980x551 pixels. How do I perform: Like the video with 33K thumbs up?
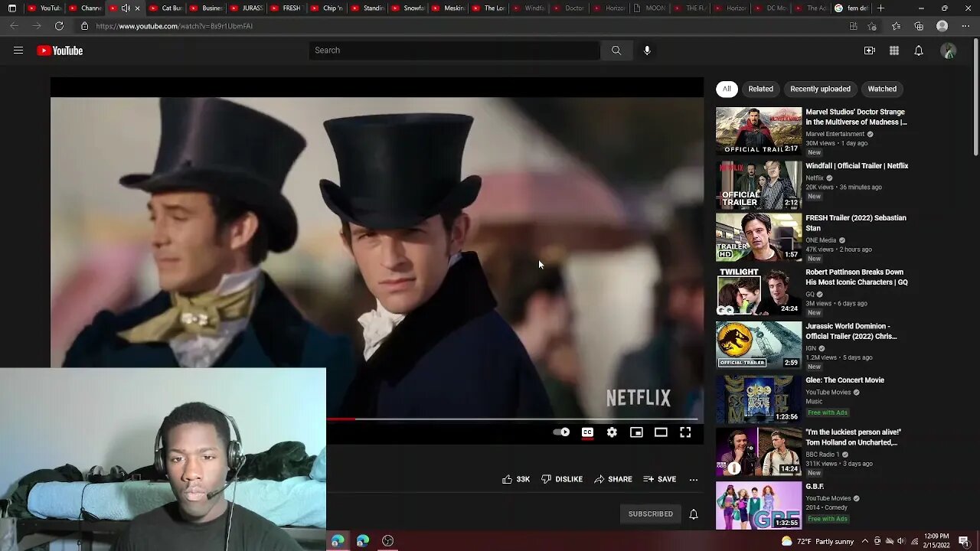tap(516, 479)
